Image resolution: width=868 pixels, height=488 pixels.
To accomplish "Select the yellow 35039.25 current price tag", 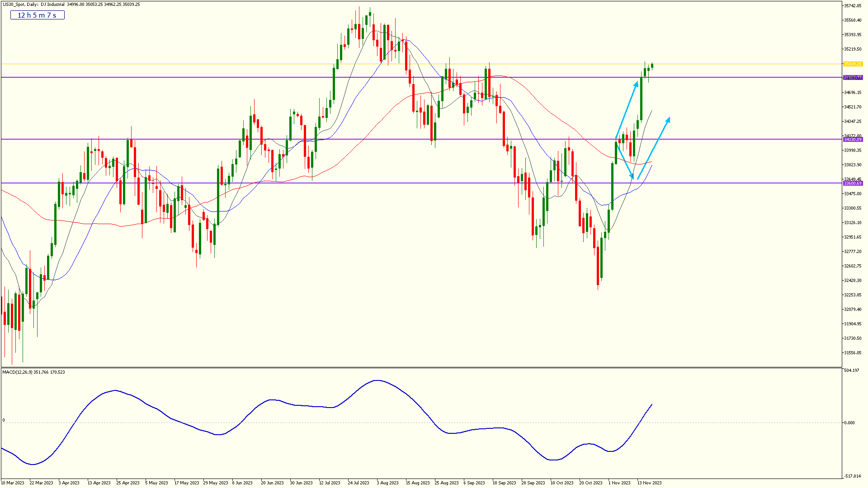I will pos(853,64).
